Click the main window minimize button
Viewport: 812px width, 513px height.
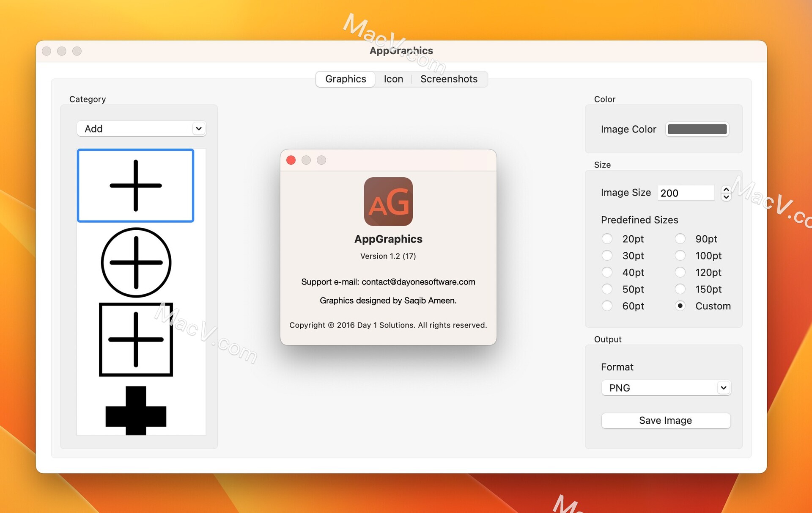62,51
